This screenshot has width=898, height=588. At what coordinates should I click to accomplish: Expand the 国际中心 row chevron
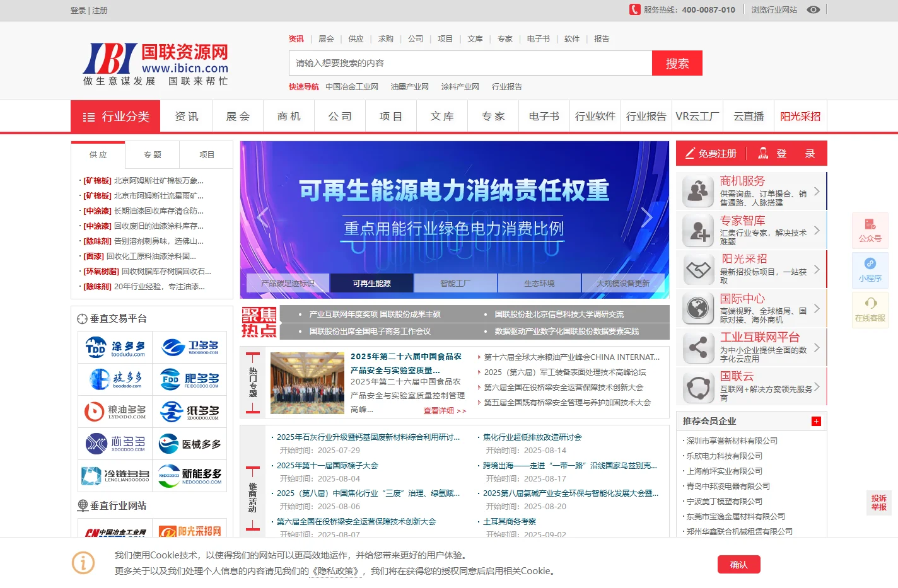[817, 308]
